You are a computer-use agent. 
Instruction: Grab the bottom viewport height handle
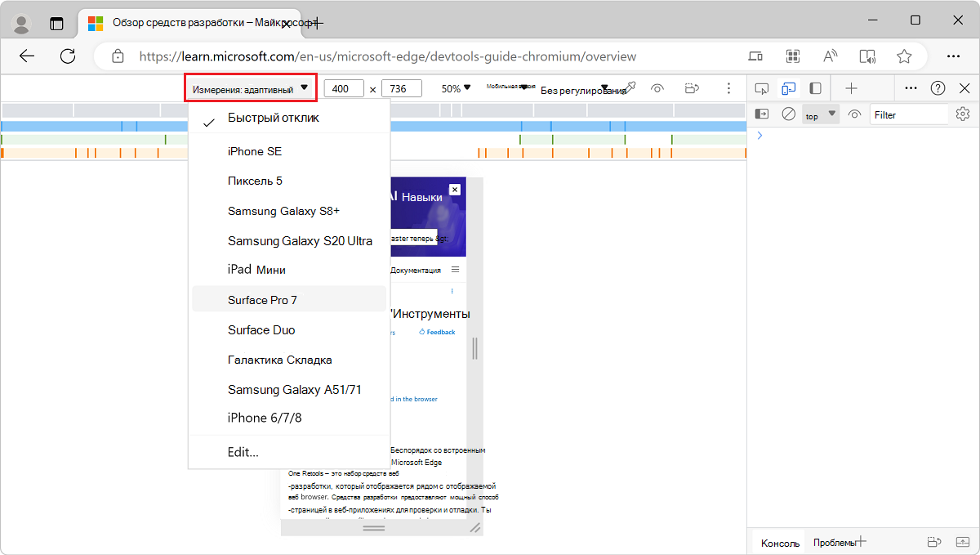click(x=374, y=529)
